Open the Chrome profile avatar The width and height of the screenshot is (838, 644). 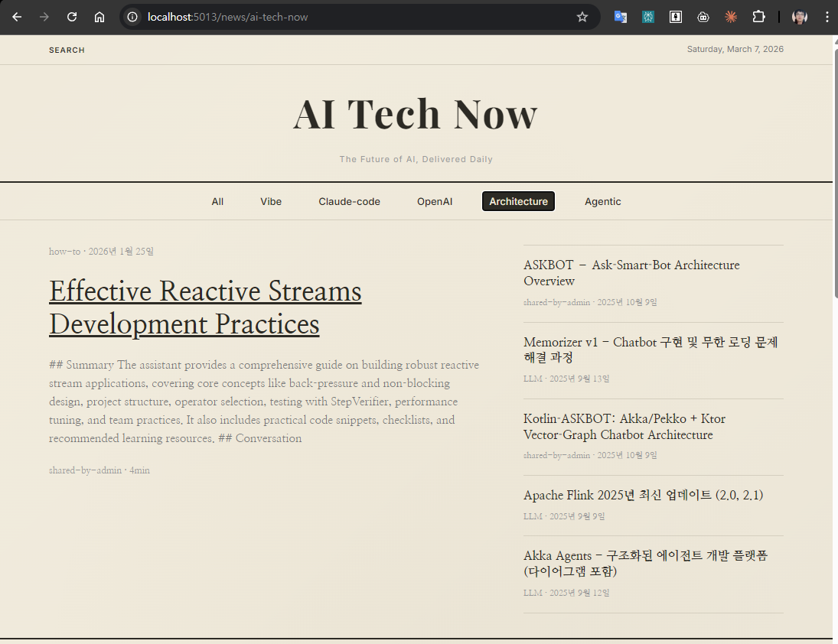point(800,17)
